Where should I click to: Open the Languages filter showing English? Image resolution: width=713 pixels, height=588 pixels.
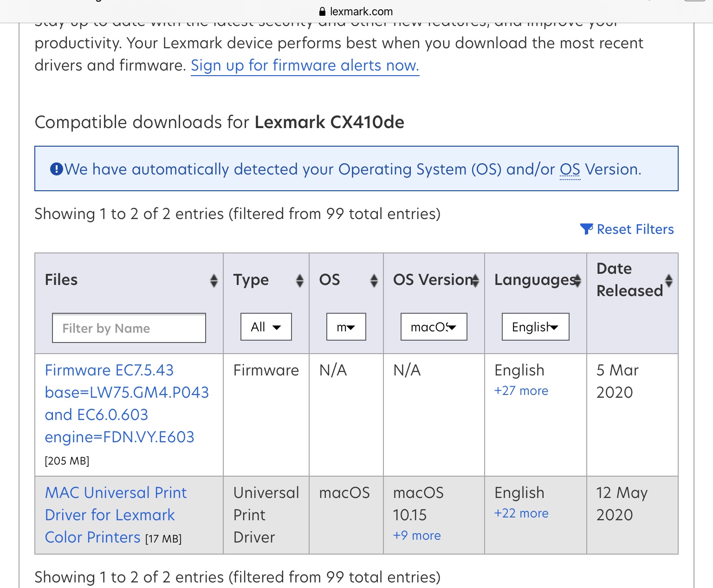[536, 327]
